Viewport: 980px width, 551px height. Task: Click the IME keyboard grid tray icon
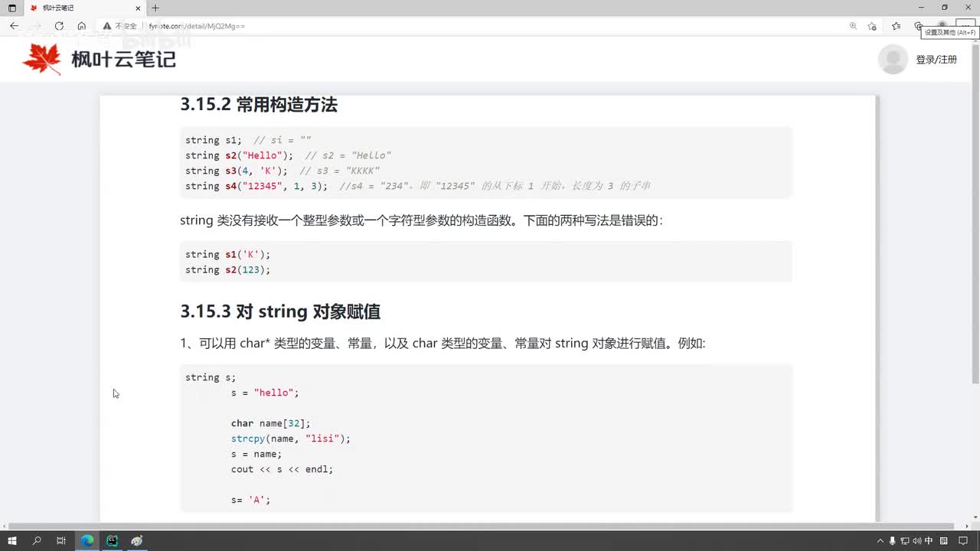click(x=942, y=541)
